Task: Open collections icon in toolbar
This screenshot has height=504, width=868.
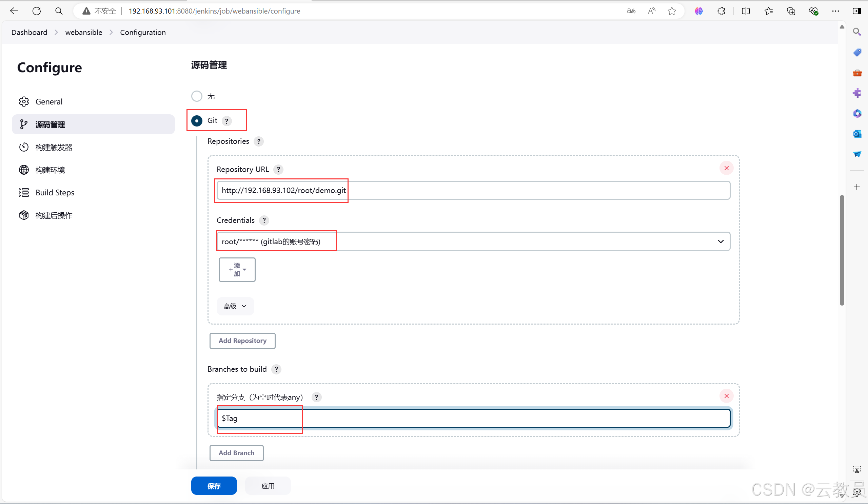Action: click(791, 11)
